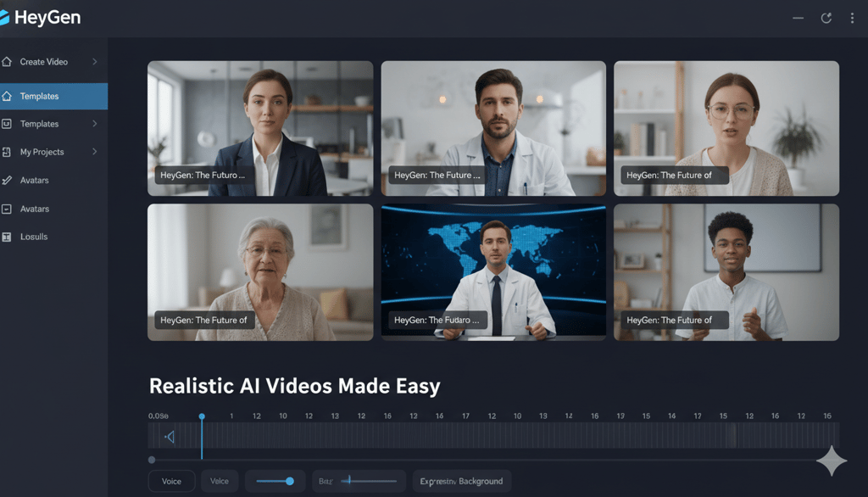The image size is (868, 497).
Task: Click the minus-box icon beside Avatars
Action: (x=7, y=209)
